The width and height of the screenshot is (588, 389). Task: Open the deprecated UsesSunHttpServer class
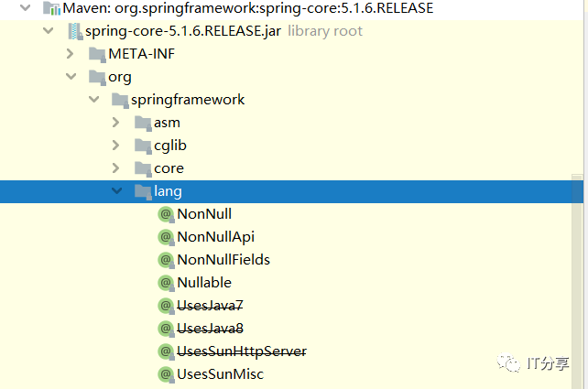[x=242, y=351]
